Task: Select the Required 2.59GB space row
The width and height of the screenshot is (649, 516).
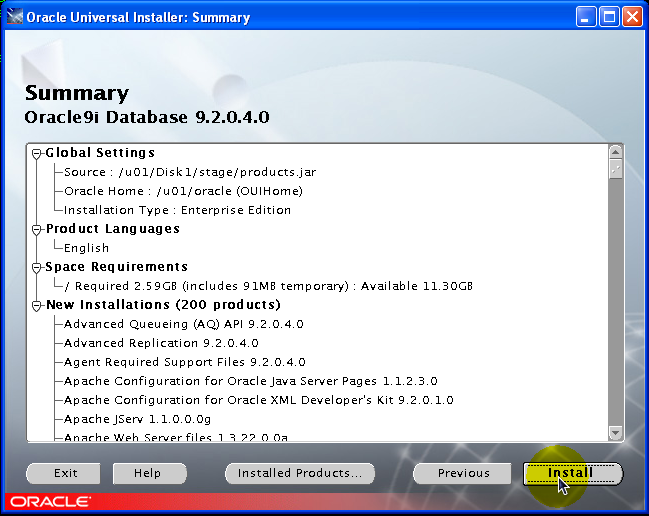Action: tap(268, 286)
